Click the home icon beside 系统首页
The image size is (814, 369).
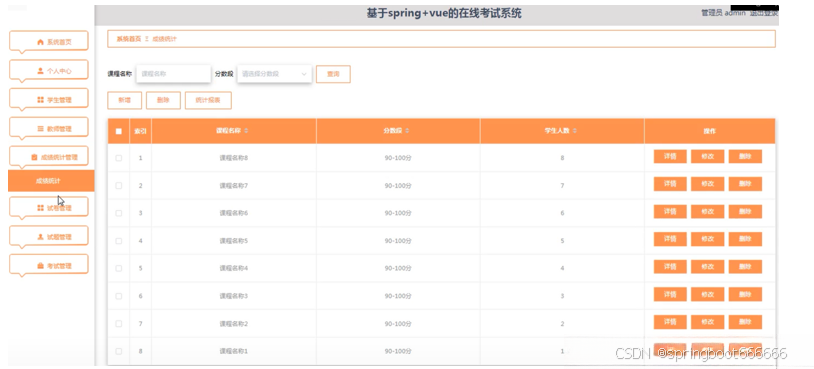tap(40, 42)
